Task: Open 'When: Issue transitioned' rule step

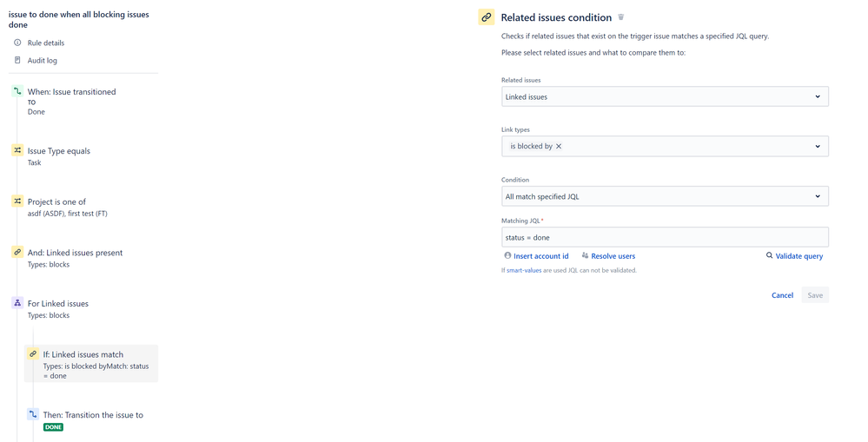Action: 71,92
